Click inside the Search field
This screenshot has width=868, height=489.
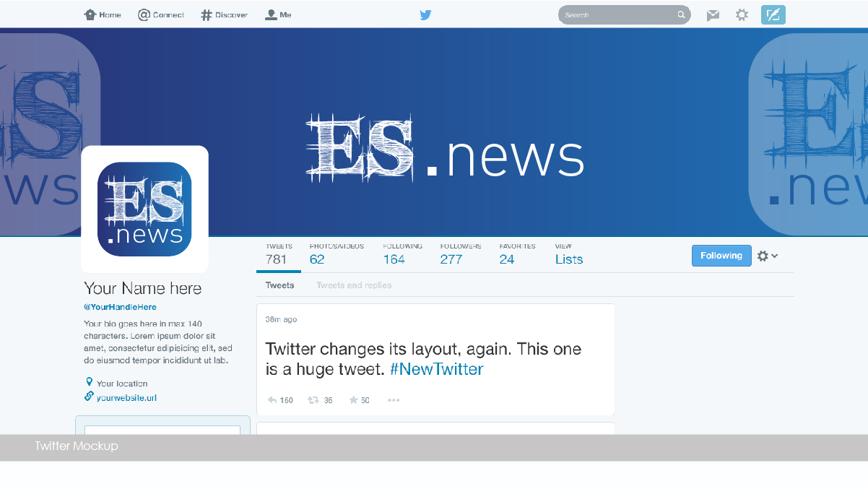click(624, 14)
